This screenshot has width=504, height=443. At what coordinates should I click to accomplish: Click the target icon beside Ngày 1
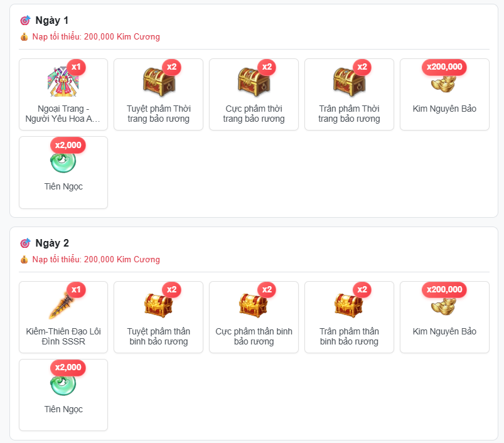25,20
